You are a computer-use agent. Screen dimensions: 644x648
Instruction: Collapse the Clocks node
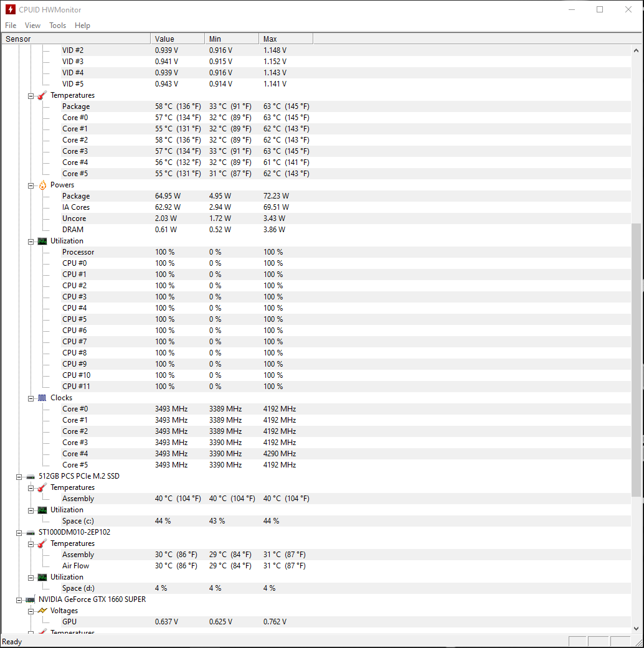(31, 398)
